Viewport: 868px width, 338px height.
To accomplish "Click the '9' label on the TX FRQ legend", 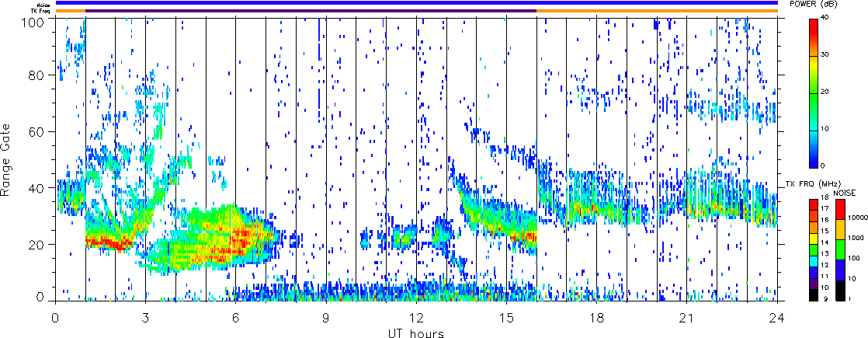I will point(825,299).
